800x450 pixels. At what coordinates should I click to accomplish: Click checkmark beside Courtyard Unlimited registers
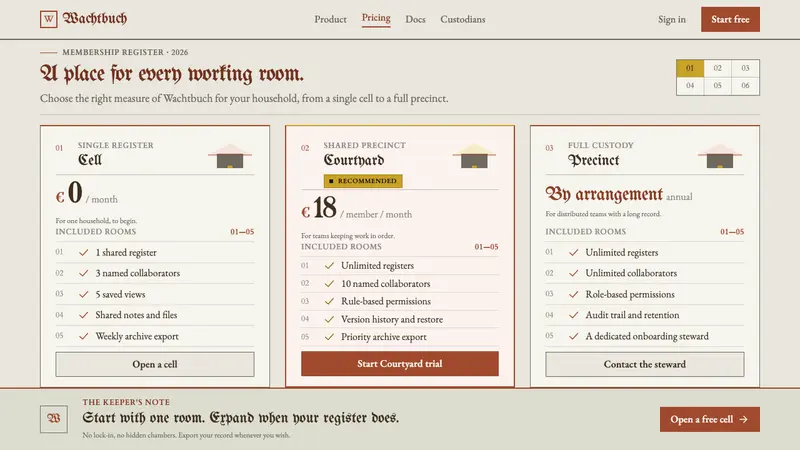coord(329,265)
